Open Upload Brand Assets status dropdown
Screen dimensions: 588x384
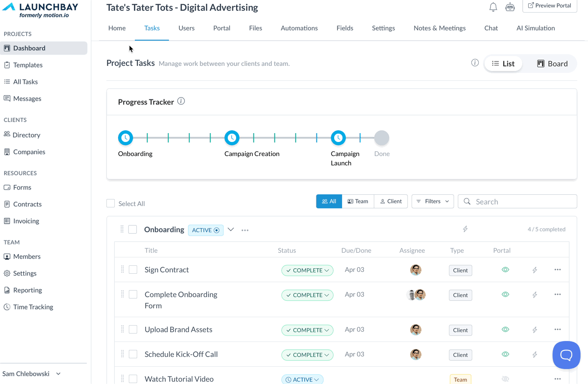pyautogui.click(x=307, y=330)
